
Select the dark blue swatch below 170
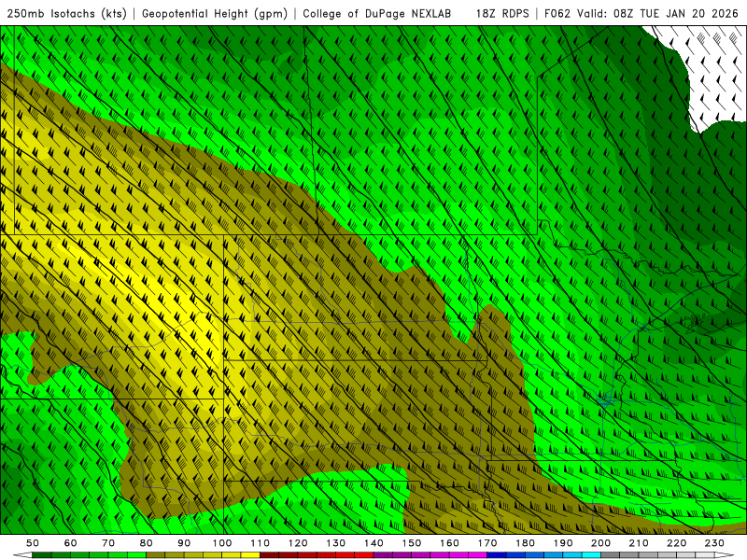497,555
